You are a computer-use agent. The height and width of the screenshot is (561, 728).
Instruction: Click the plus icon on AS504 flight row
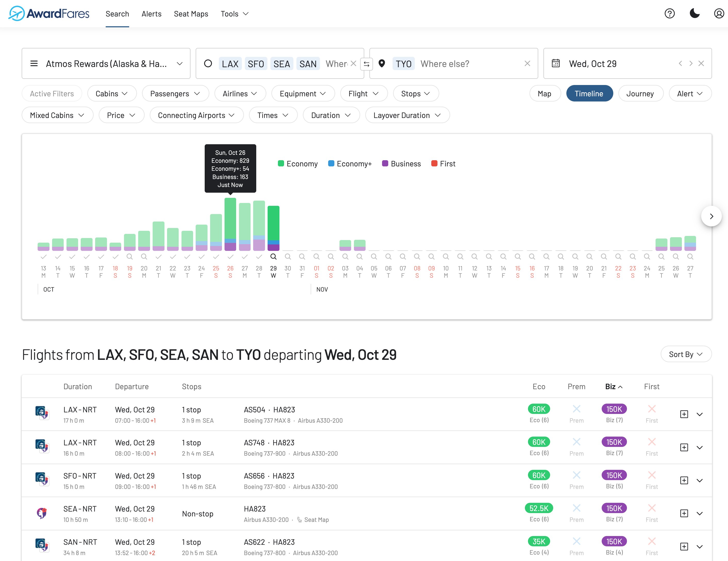point(684,414)
